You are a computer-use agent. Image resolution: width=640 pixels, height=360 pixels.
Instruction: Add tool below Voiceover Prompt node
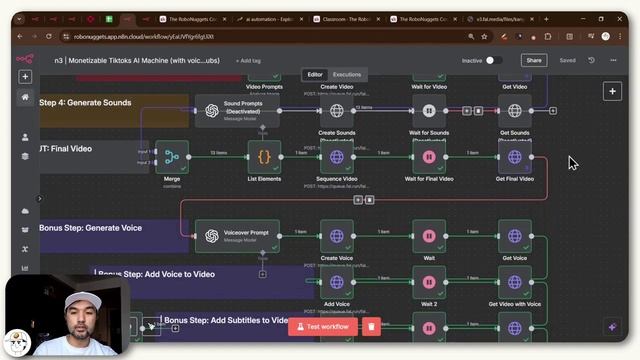(x=262, y=274)
